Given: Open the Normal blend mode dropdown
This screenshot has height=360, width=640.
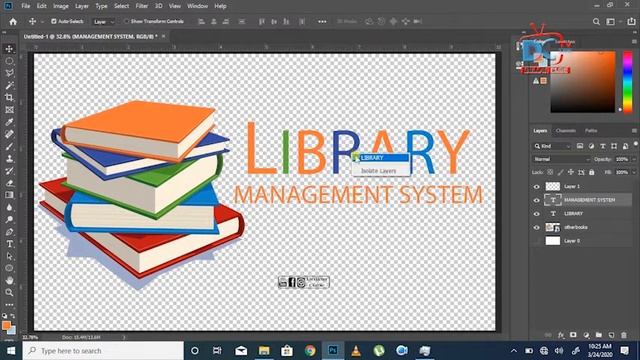Looking at the screenshot, I should [x=561, y=159].
